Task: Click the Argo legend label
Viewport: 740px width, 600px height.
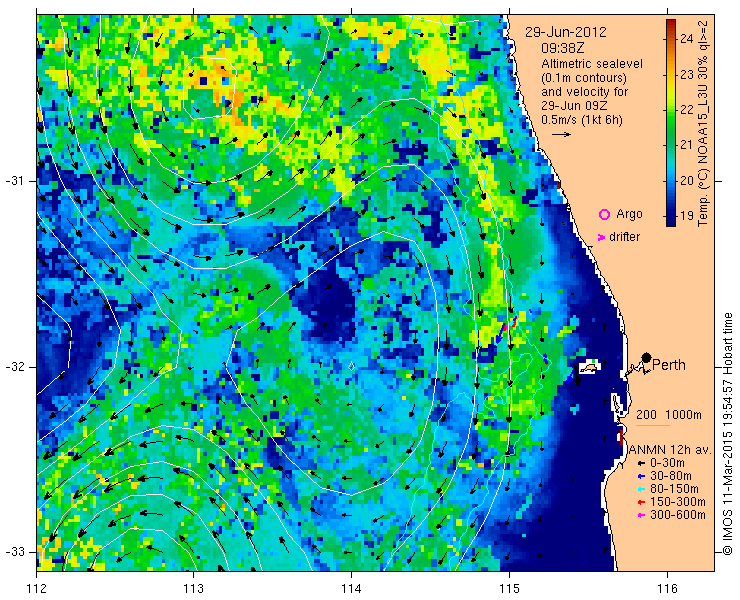Action: [629, 214]
